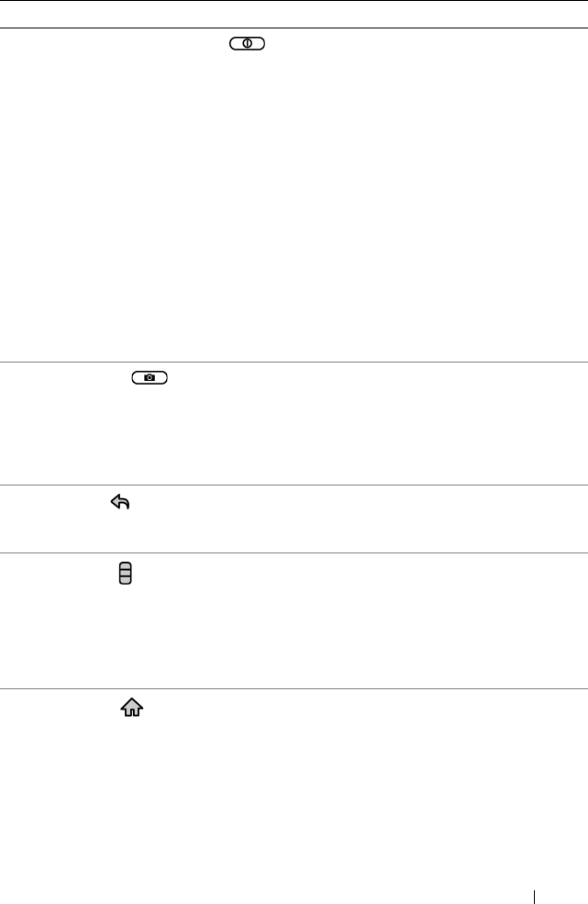Activate the left-pointing back glyph
The width and height of the screenshot is (588, 904).
click(120, 502)
